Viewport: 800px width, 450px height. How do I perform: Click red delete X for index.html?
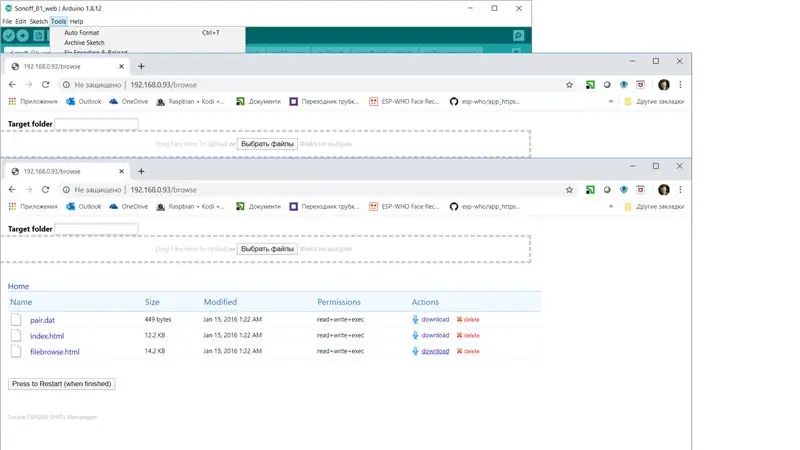pyautogui.click(x=459, y=335)
